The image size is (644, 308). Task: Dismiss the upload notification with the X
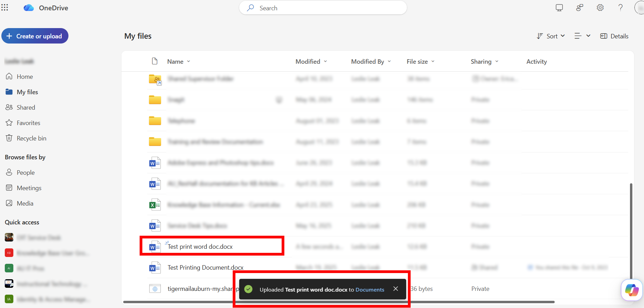tap(396, 289)
